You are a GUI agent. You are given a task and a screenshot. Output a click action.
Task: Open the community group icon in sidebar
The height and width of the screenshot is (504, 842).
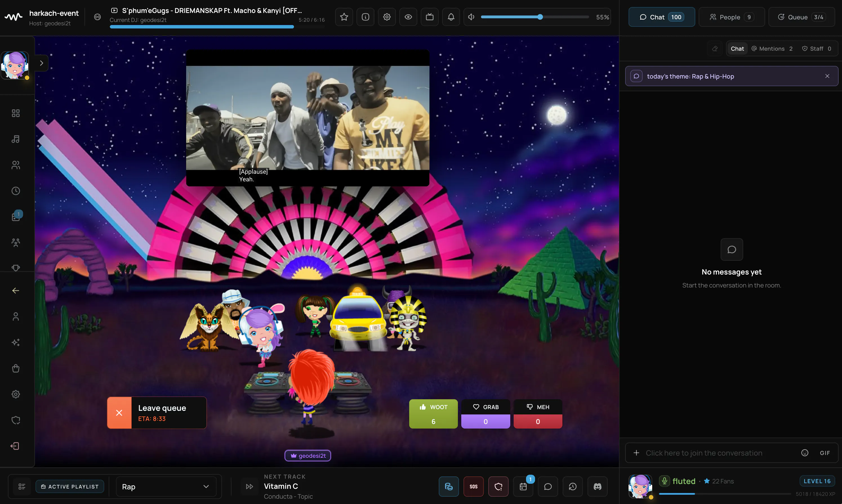coord(15,242)
